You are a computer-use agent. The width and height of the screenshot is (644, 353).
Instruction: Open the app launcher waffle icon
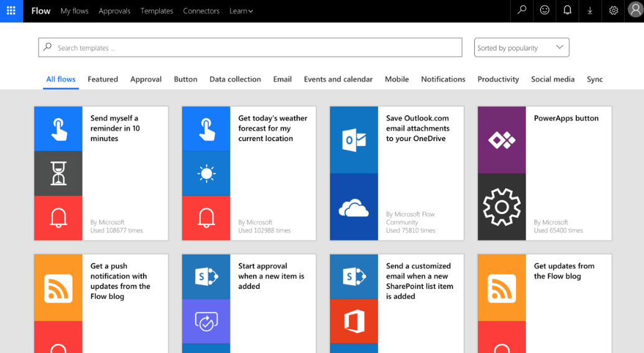11,11
